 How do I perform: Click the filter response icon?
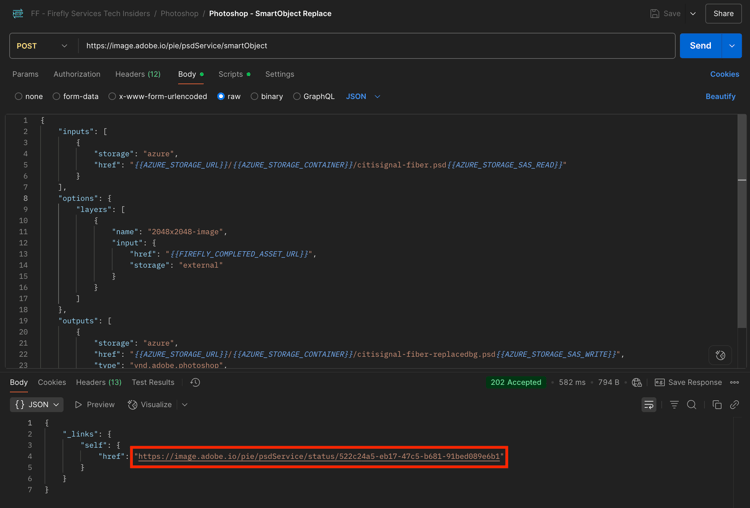point(674,405)
